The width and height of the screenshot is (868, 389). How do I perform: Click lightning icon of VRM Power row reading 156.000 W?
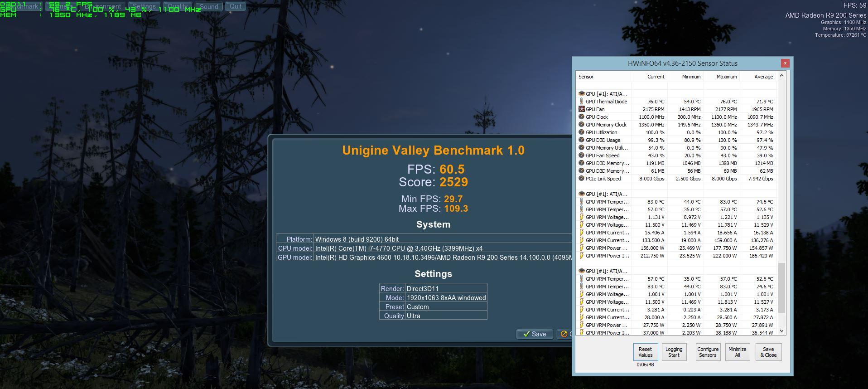pos(581,248)
